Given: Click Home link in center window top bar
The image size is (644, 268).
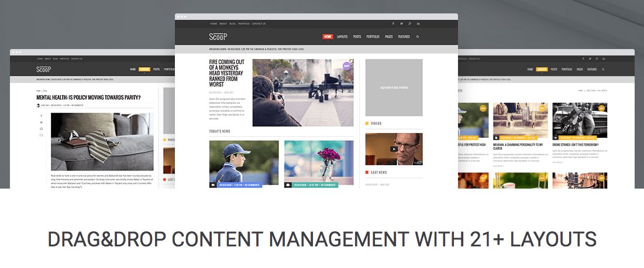Looking at the screenshot, I should tap(213, 24).
